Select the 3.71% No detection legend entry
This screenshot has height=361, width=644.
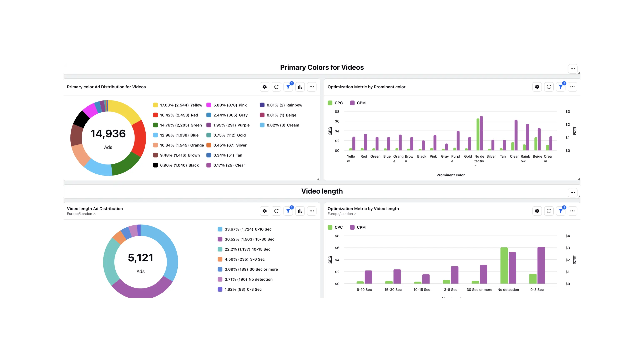[245, 279]
